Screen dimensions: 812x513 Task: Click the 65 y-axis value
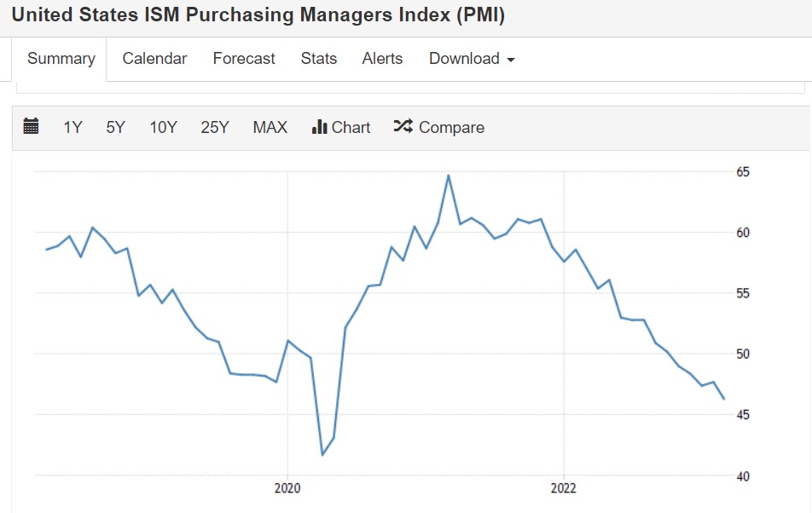pos(743,171)
